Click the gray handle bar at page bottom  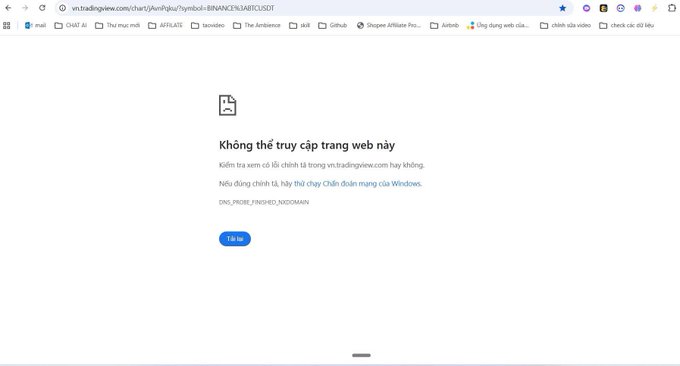point(361,355)
